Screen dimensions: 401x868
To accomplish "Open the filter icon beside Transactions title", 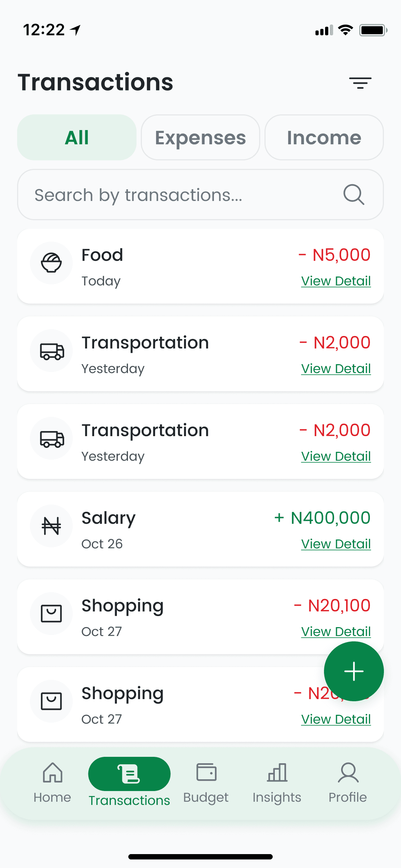I will click(x=360, y=83).
